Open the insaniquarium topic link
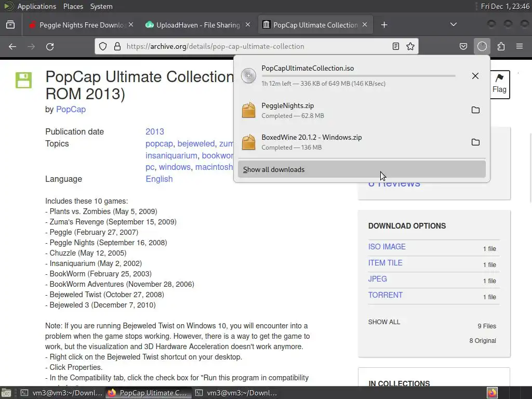The image size is (532, 399). [171, 155]
